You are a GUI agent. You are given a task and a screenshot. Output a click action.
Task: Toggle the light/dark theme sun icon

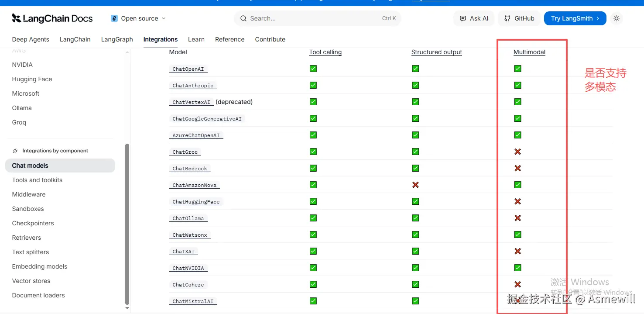[x=616, y=18]
